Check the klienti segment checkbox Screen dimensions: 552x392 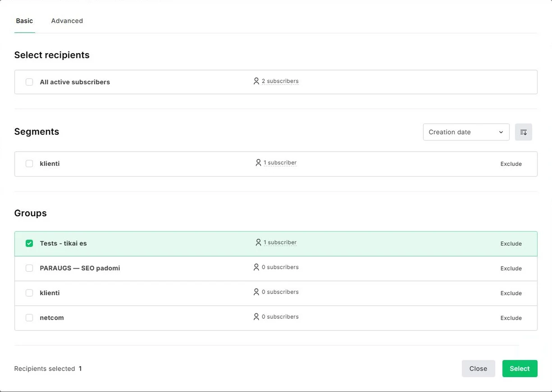point(29,164)
